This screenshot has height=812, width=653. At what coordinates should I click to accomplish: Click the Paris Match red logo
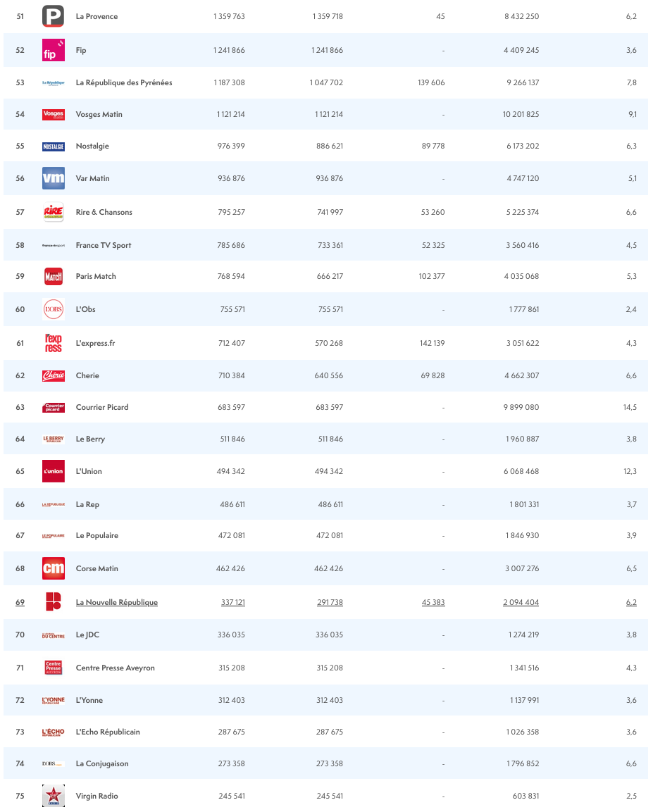point(54,277)
